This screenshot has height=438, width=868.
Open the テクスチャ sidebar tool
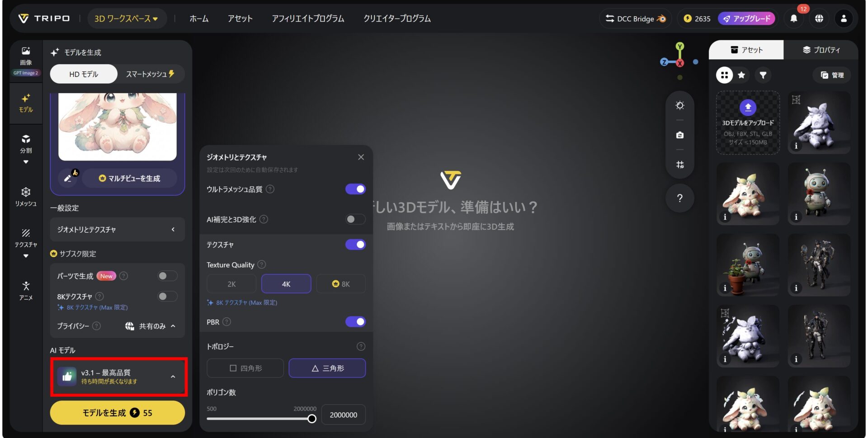(x=26, y=238)
